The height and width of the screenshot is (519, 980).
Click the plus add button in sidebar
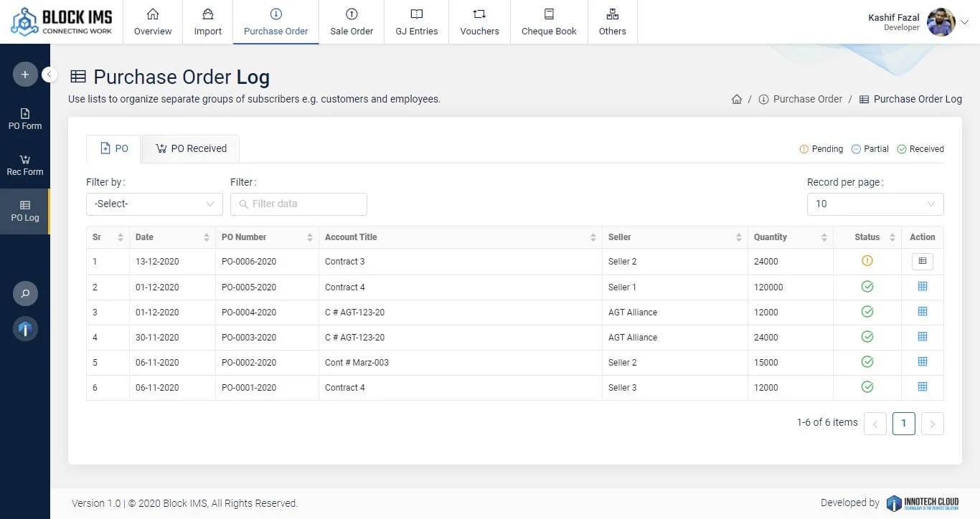[25, 75]
